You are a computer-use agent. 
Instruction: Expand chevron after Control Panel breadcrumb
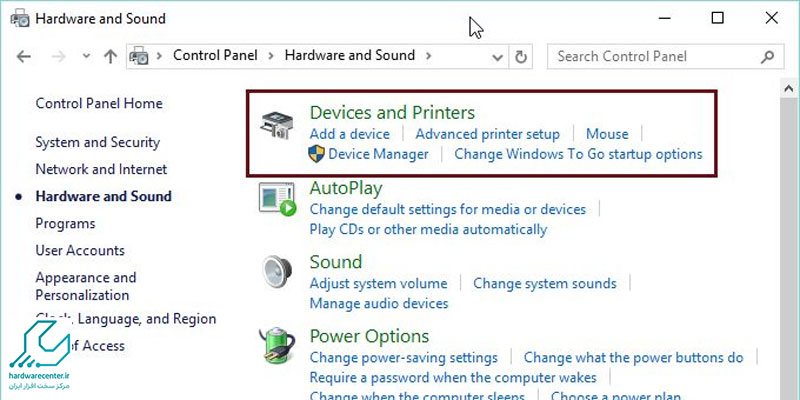[x=271, y=56]
